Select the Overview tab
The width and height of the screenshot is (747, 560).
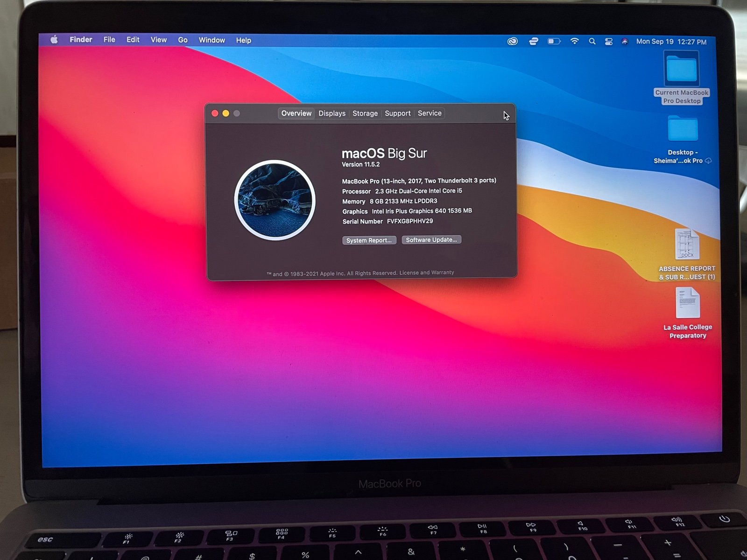(296, 113)
